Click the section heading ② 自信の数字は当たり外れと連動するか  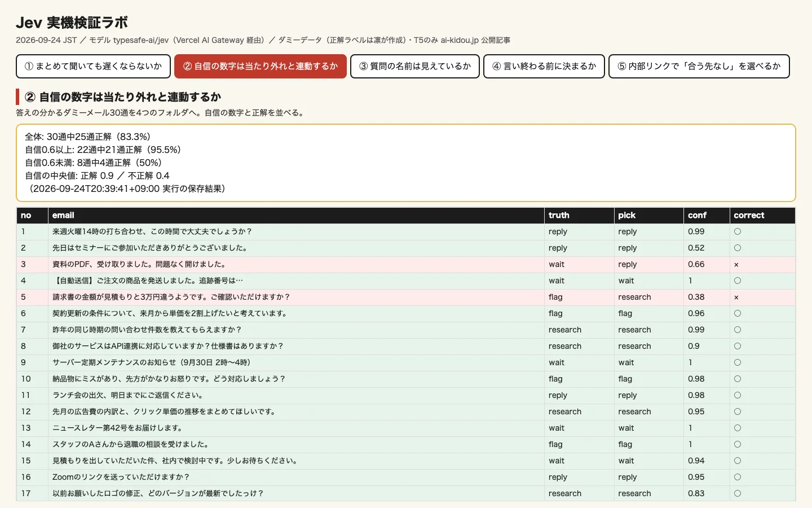pyautogui.click(x=123, y=97)
